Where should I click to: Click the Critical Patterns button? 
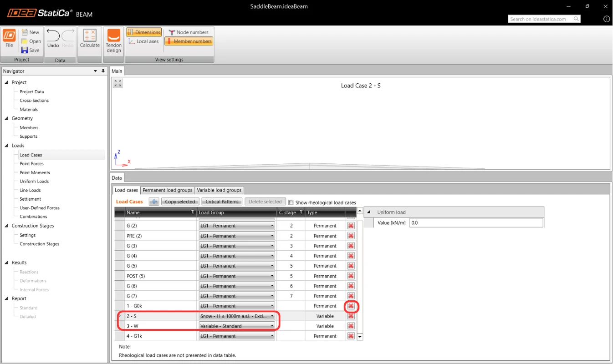pyautogui.click(x=222, y=202)
